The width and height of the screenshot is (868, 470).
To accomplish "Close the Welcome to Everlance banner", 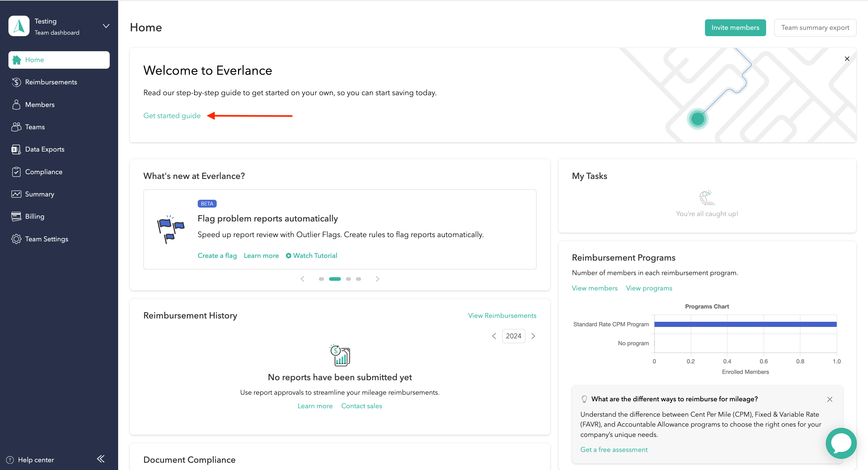I will pyautogui.click(x=847, y=59).
